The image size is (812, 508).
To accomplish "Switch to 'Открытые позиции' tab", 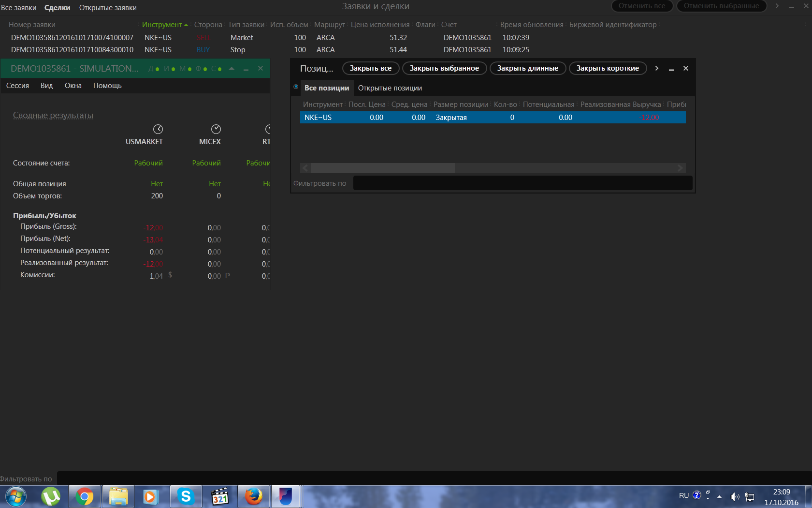I will click(390, 88).
